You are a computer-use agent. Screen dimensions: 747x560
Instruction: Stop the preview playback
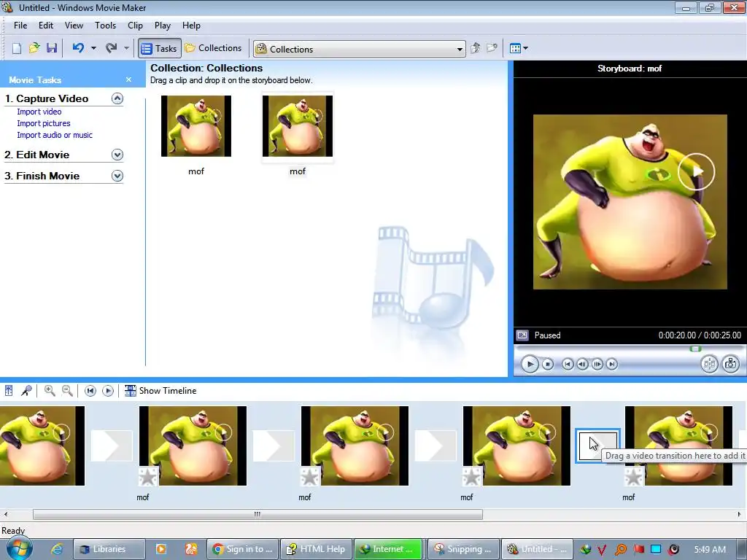tap(548, 365)
